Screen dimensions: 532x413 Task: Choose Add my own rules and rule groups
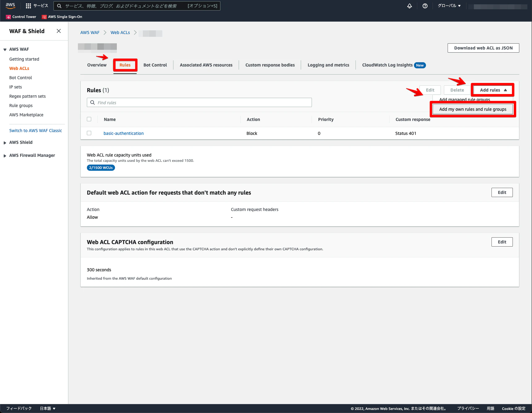pyautogui.click(x=473, y=109)
